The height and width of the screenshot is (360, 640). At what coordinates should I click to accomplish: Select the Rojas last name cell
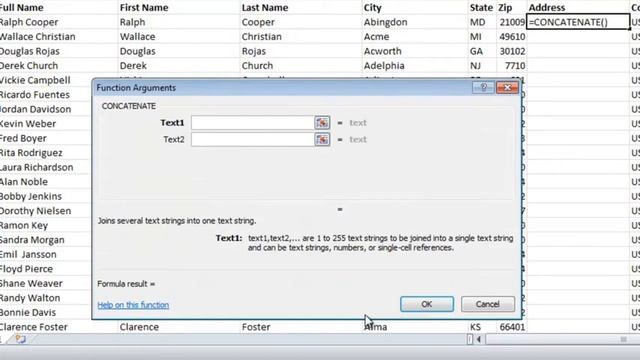(301, 51)
